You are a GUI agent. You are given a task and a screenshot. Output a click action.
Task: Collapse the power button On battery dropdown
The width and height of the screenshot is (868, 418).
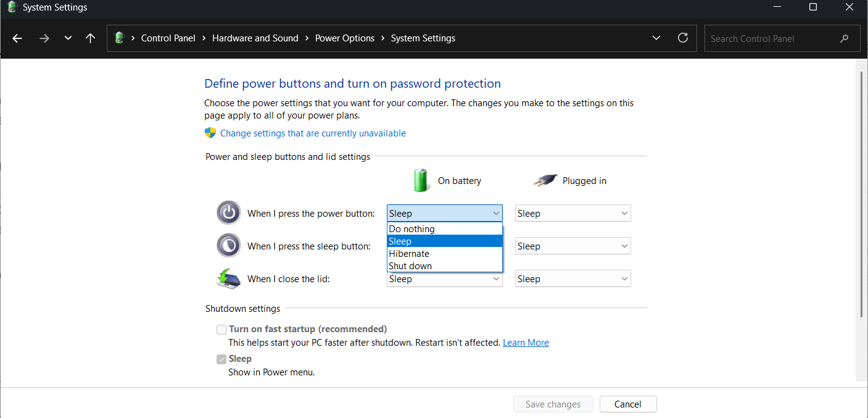(445, 213)
